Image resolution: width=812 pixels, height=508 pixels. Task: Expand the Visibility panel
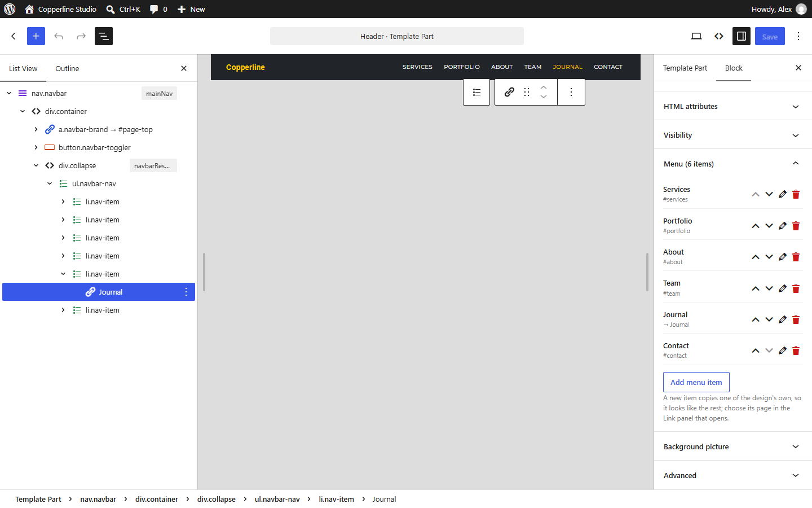(733, 135)
